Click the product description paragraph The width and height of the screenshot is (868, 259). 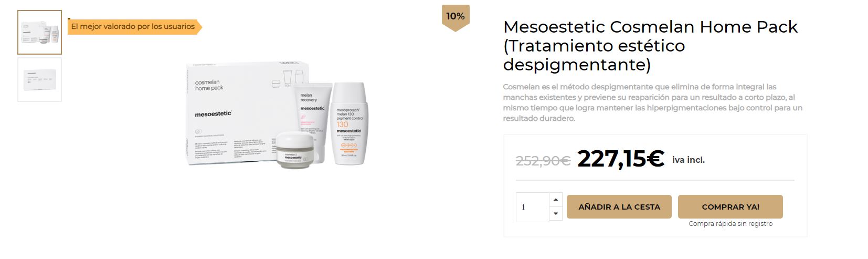coord(653,102)
